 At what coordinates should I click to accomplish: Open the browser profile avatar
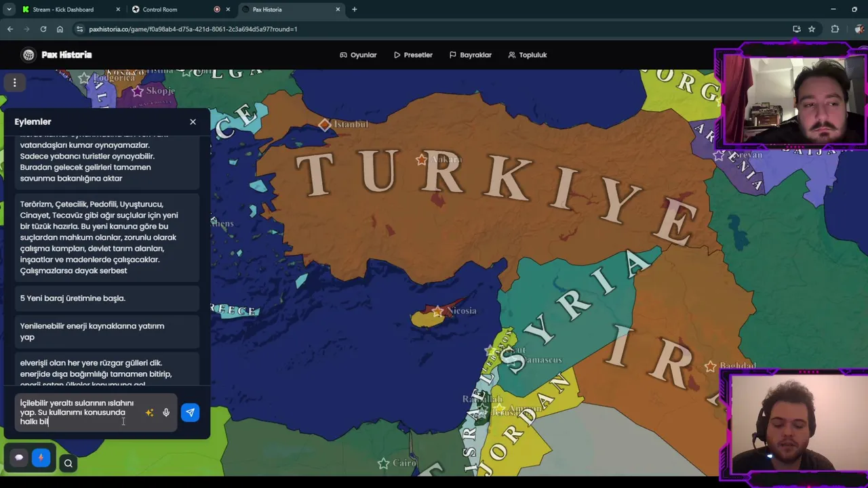click(x=859, y=29)
